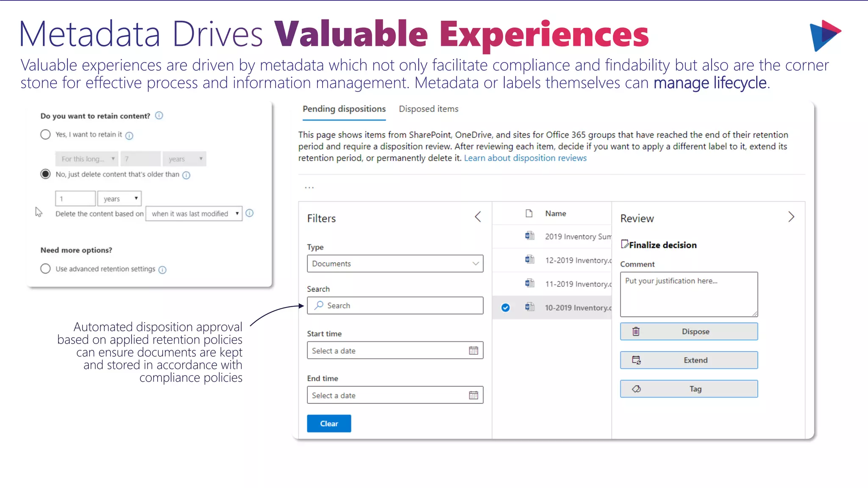Open 'Learn about disposition reviews' link
The width and height of the screenshot is (868, 488).
525,158
